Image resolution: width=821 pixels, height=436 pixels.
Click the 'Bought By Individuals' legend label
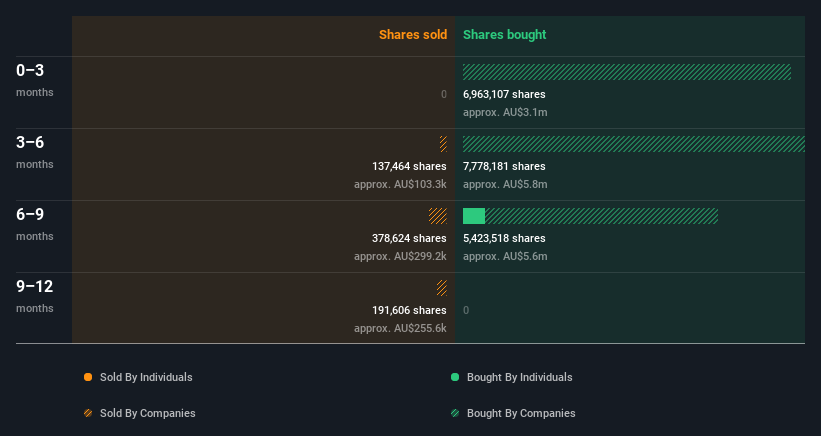click(x=519, y=377)
